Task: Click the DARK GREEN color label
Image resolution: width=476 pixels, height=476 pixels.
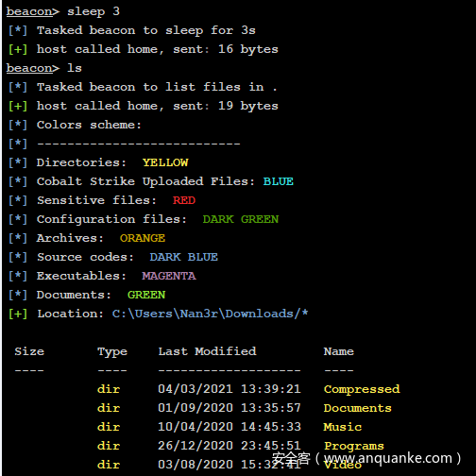Action: (x=241, y=219)
